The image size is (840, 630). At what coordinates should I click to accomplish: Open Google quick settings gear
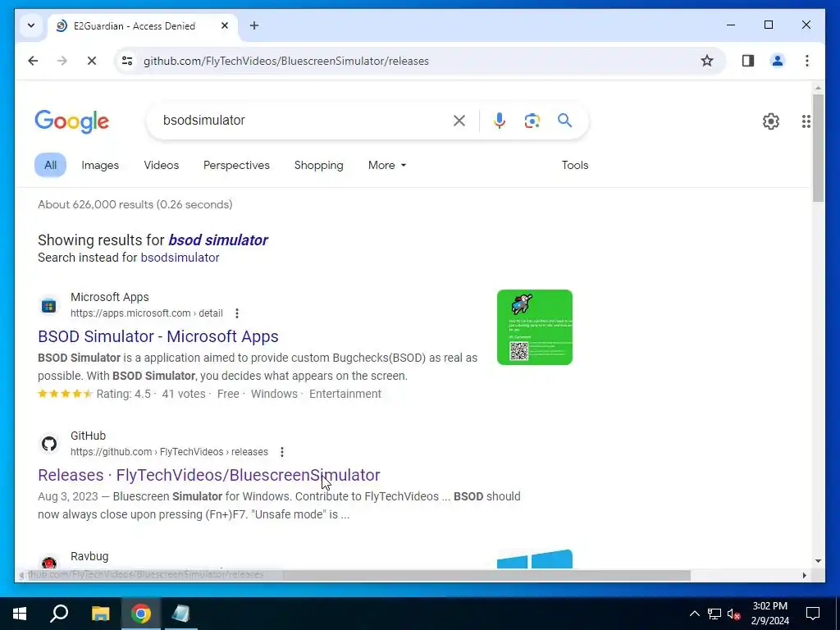click(771, 121)
